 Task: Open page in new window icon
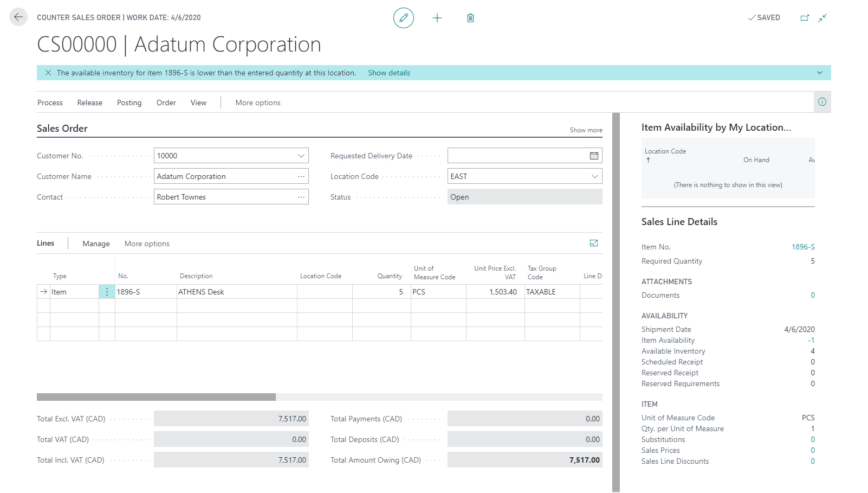[x=805, y=18]
